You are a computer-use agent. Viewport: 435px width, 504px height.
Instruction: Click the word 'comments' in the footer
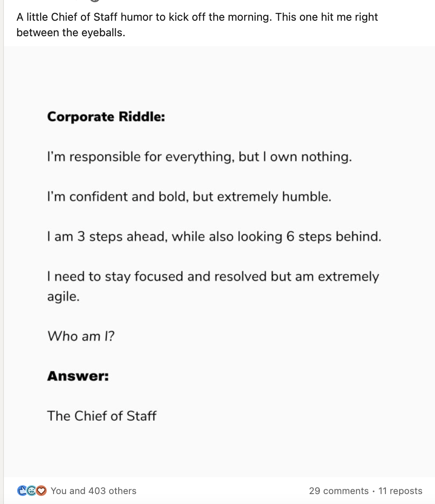coord(346,491)
